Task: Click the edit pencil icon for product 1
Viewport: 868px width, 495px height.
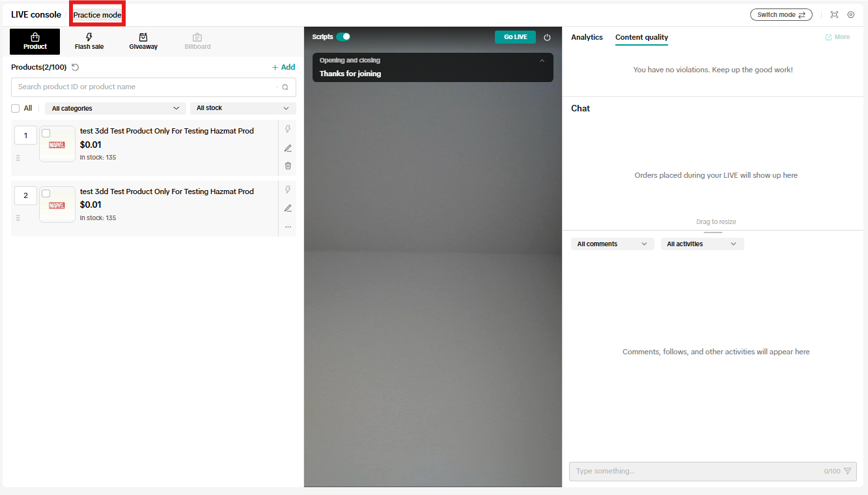Action: pos(288,148)
